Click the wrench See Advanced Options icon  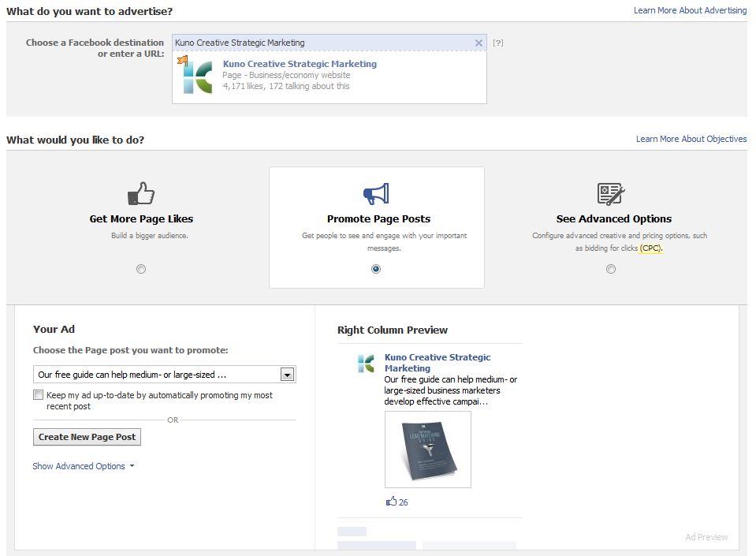(x=611, y=193)
